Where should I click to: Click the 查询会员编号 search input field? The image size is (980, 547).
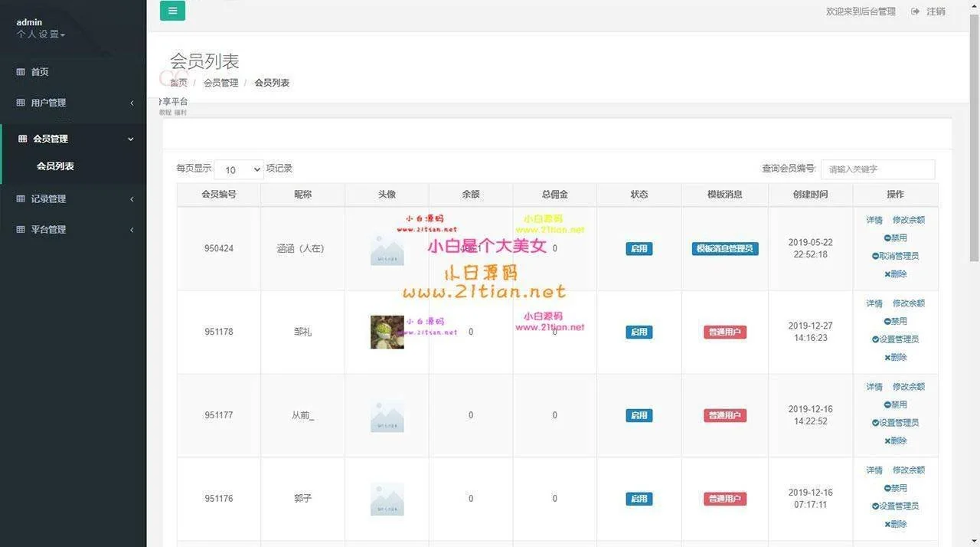pos(877,169)
